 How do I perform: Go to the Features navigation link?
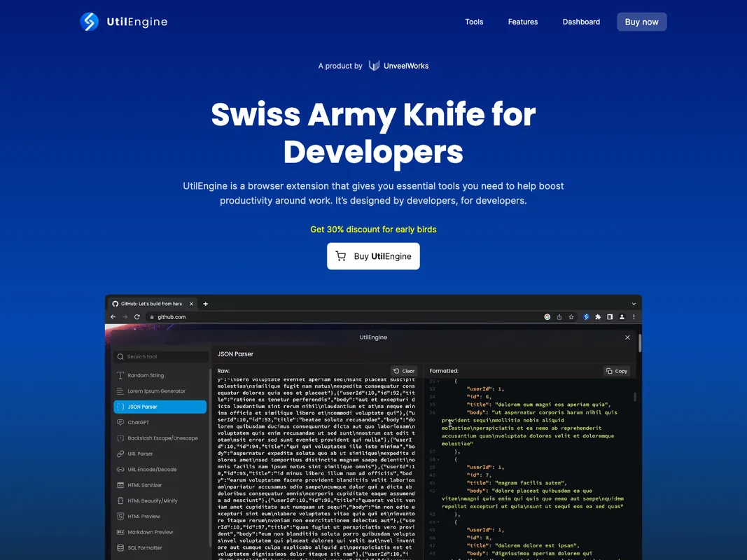click(x=523, y=22)
